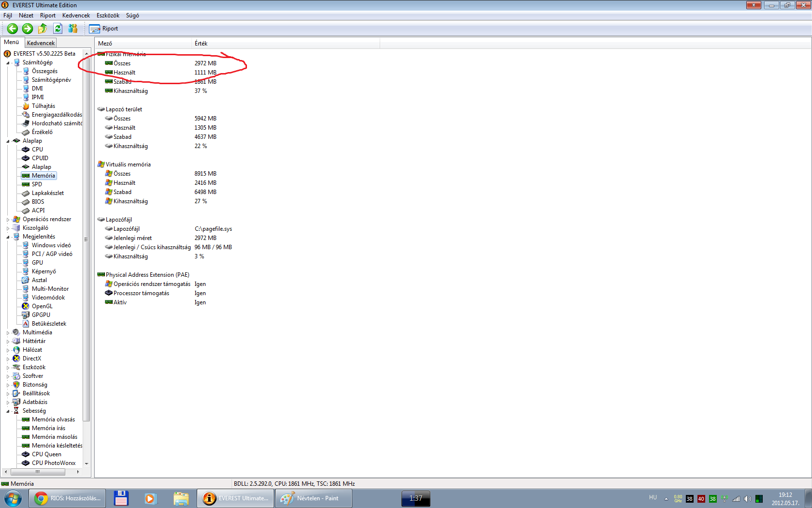Screen dimensions: 812x508
Task: Open the Memória olvasás benchmark
Action: 53,419
